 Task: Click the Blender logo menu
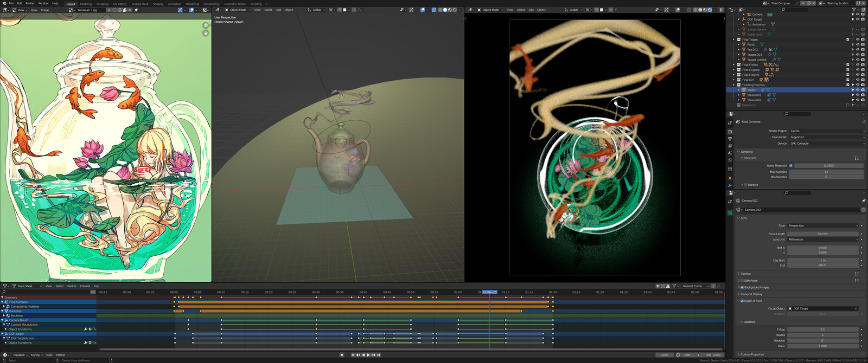tap(4, 3)
